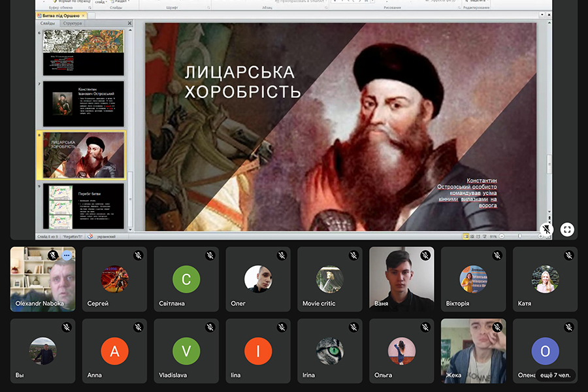Select slide 8 Лицарська хоробрість thumbnail
588x392 pixels.
point(83,155)
